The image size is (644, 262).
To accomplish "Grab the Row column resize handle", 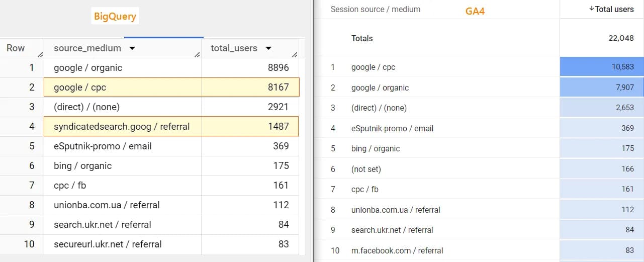I will tap(40, 55).
